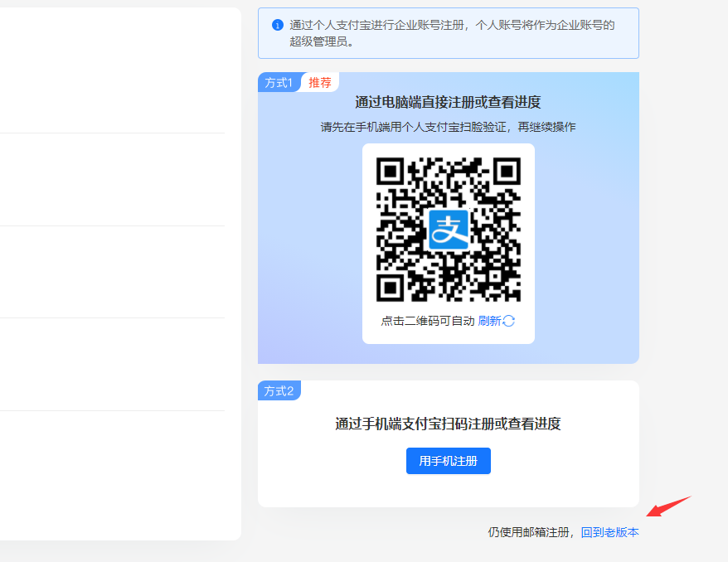Image resolution: width=728 pixels, height=562 pixels.
Task: Click the red 推荐 badge
Action: click(320, 82)
